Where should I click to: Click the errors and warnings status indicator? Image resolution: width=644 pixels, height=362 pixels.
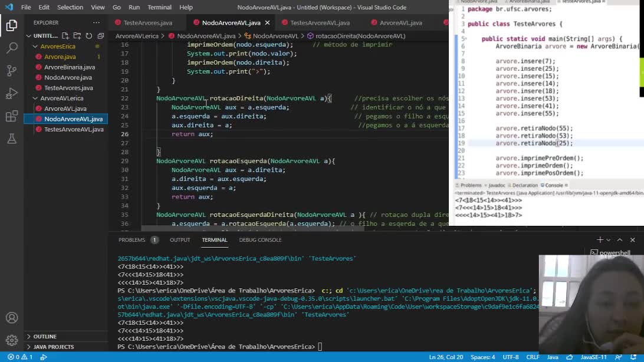[x=19, y=357]
